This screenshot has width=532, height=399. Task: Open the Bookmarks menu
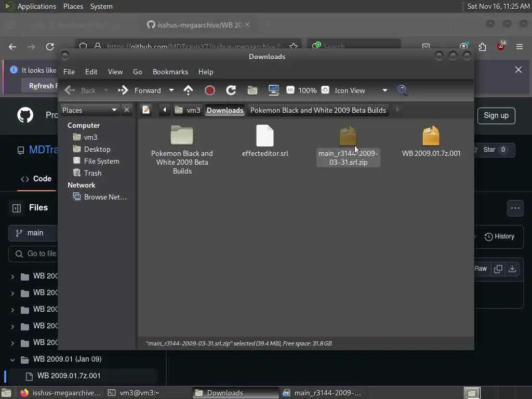click(x=170, y=72)
